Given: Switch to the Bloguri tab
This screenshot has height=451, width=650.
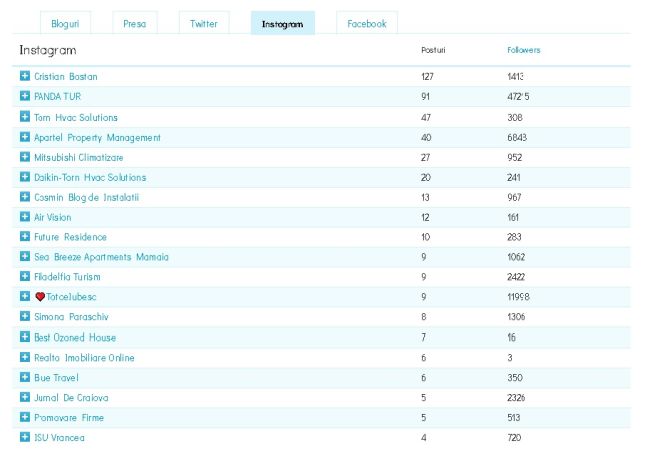Looking at the screenshot, I should (x=65, y=24).
